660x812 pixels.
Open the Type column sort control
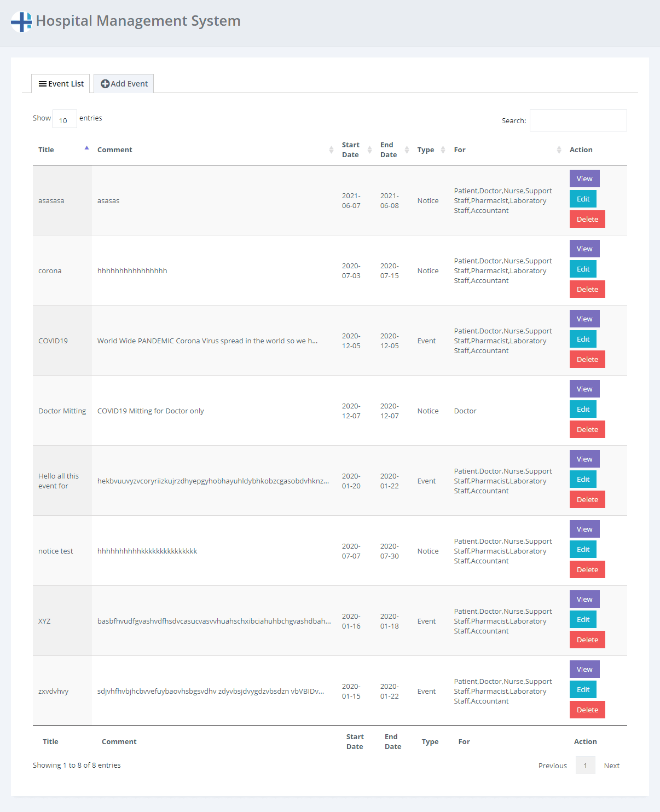pyautogui.click(x=442, y=149)
